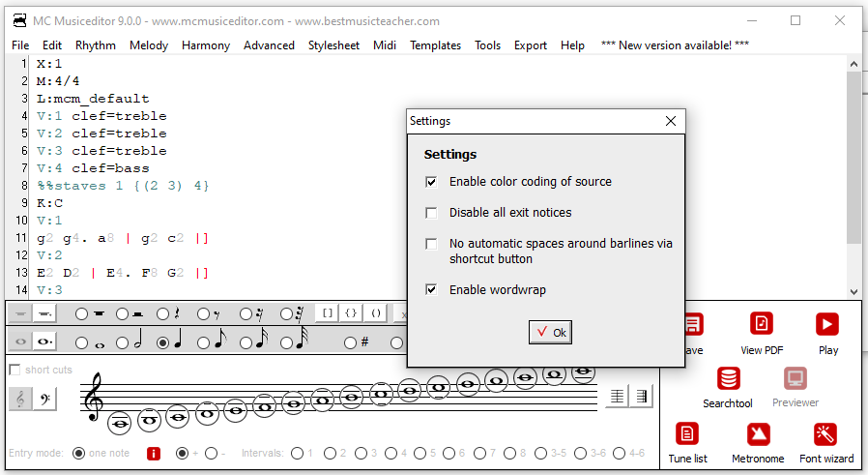Tick the short cuts checkbox
868x475 pixels.
pos(14,370)
